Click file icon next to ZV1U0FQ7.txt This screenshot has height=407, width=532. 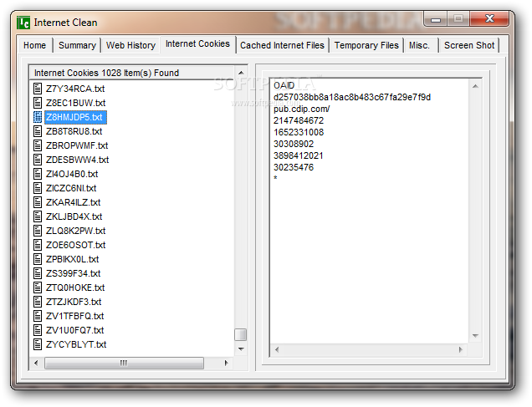coord(38,330)
